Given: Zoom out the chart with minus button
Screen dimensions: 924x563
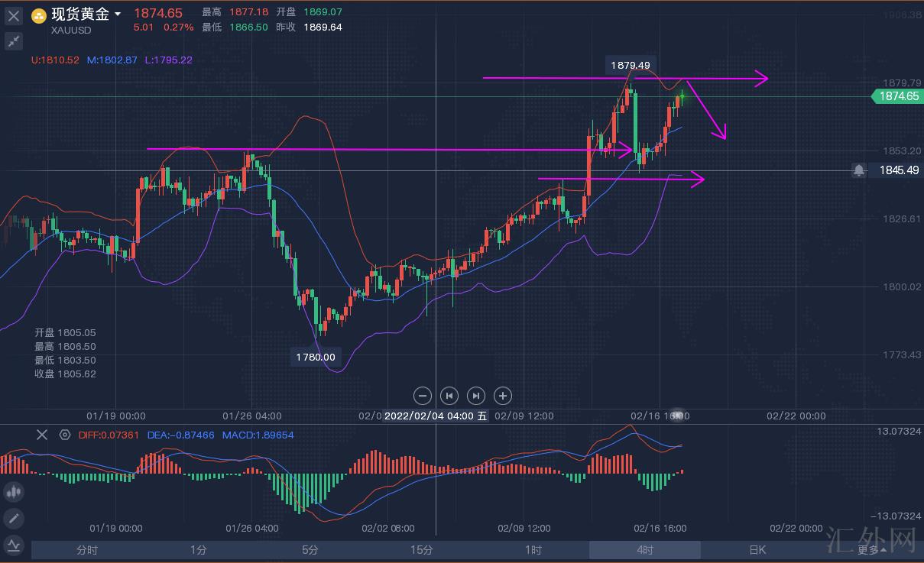Looking at the screenshot, I should (423, 396).
